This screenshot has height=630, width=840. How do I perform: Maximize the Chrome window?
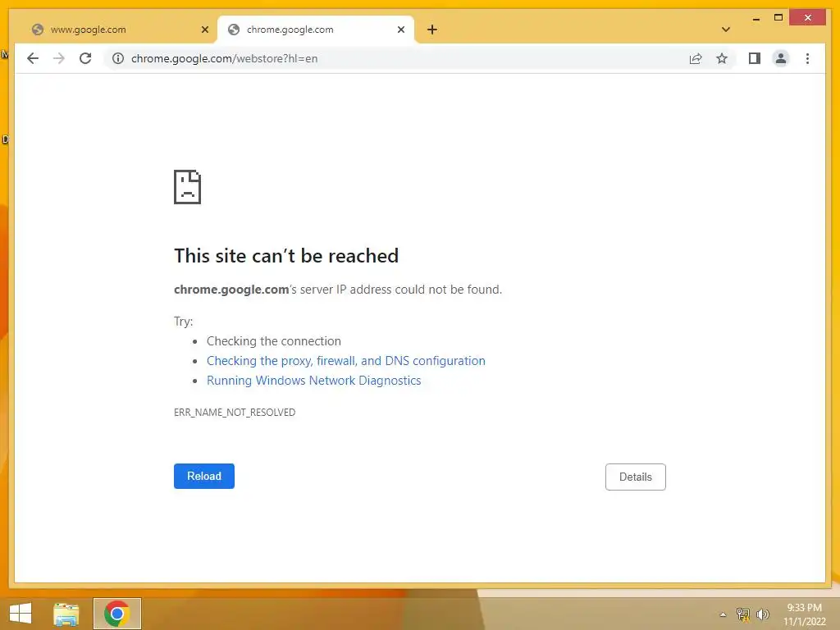778,18
